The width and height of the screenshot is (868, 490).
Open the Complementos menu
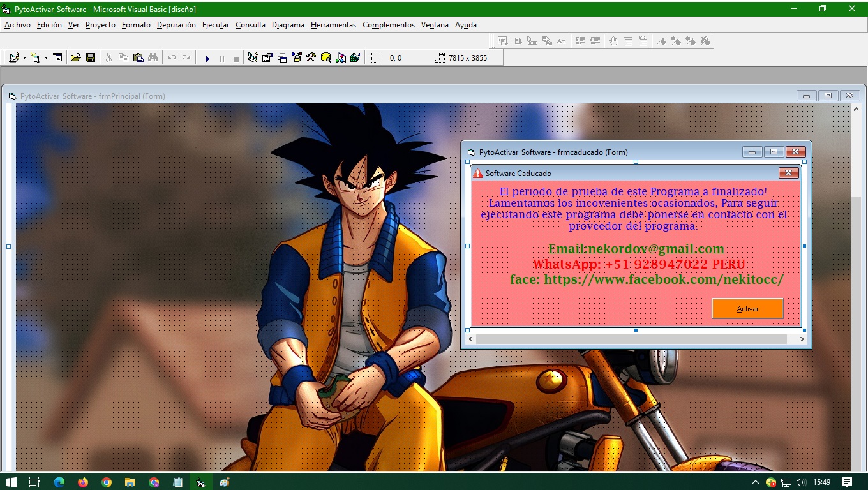click(x=389, y=25)
